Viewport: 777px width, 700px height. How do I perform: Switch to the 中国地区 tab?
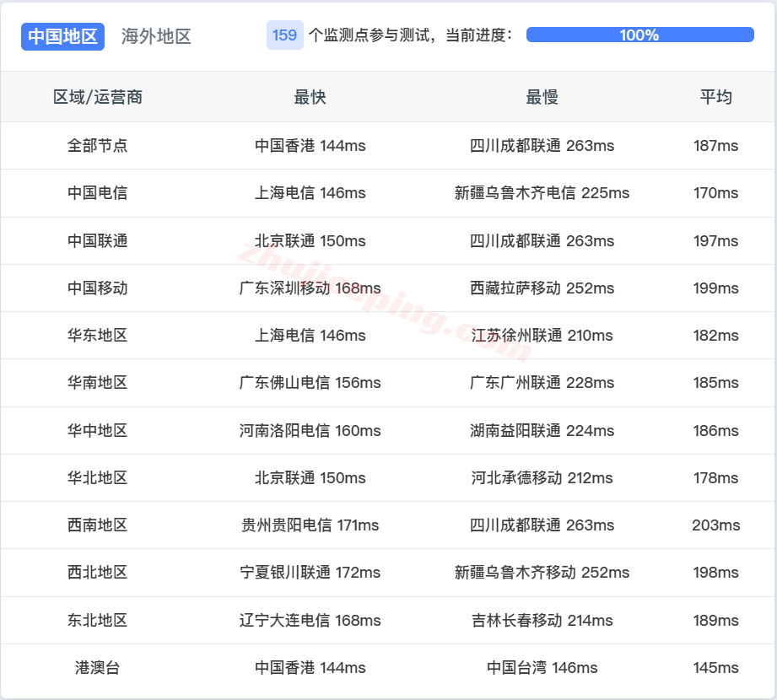[62, 36]
